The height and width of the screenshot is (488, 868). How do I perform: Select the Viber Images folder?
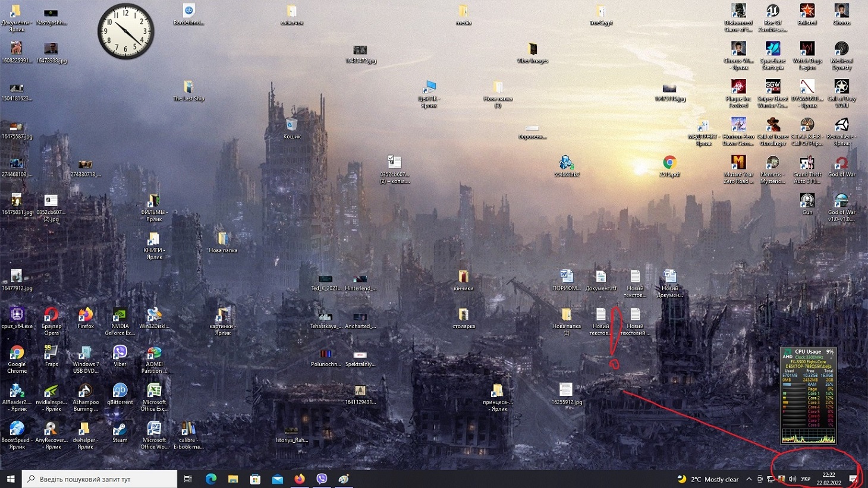[x=532, y=52]
